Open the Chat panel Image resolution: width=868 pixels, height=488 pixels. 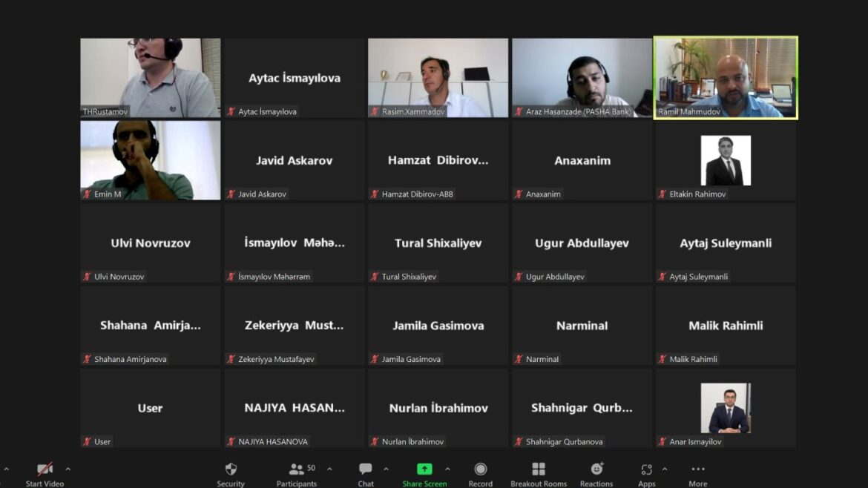366,469
